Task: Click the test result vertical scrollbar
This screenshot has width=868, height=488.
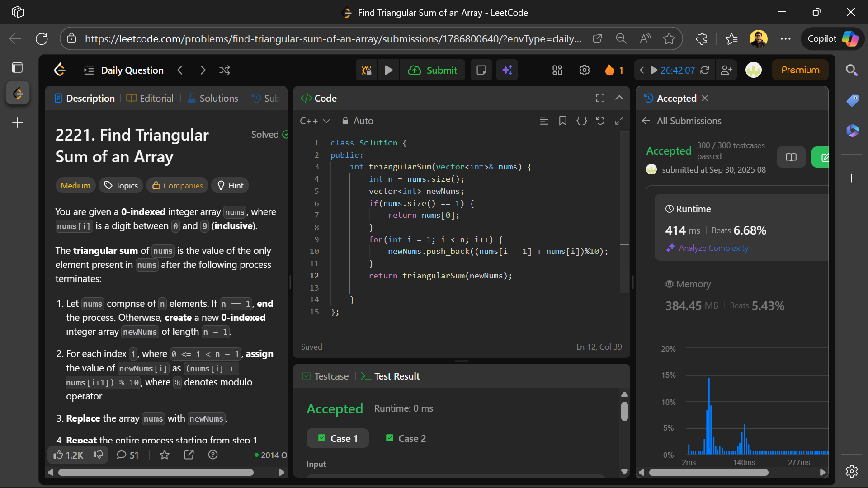Action: coord(624,412)
